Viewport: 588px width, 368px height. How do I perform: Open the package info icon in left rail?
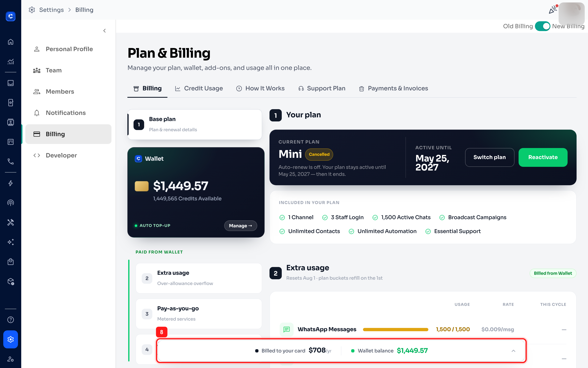[10, 281]
